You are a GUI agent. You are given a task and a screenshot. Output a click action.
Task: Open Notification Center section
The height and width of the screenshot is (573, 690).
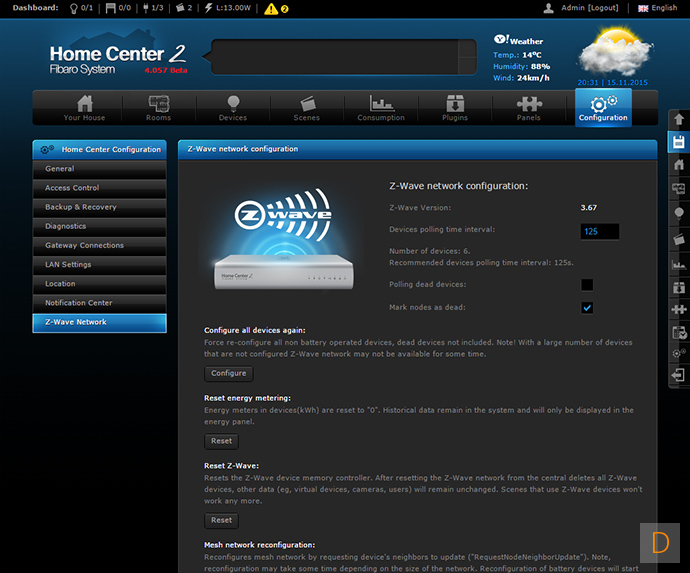[99, 303]
